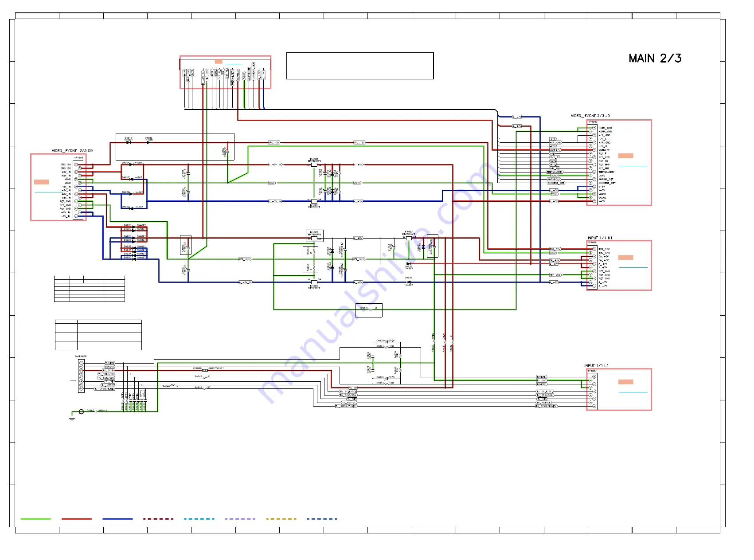Click the "VIDEO_F/CNT 2/3 G9" connector heading
The height and width of the screenshot is (560, 754).
tap(72, 151)
